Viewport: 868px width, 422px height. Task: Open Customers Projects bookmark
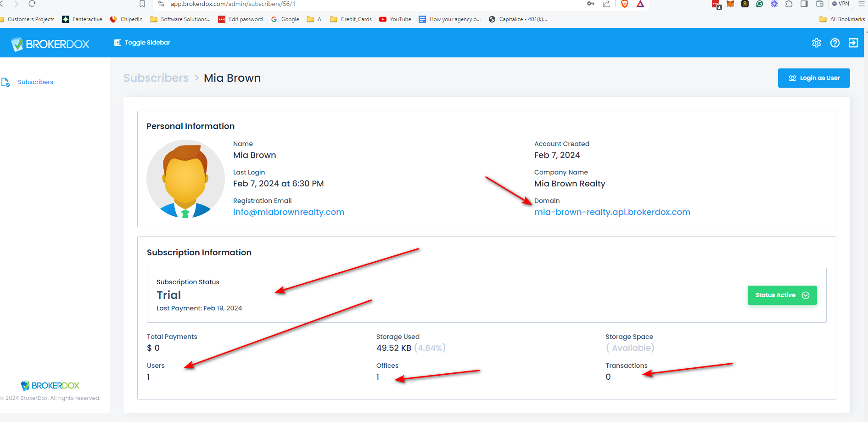pos(28,19)
